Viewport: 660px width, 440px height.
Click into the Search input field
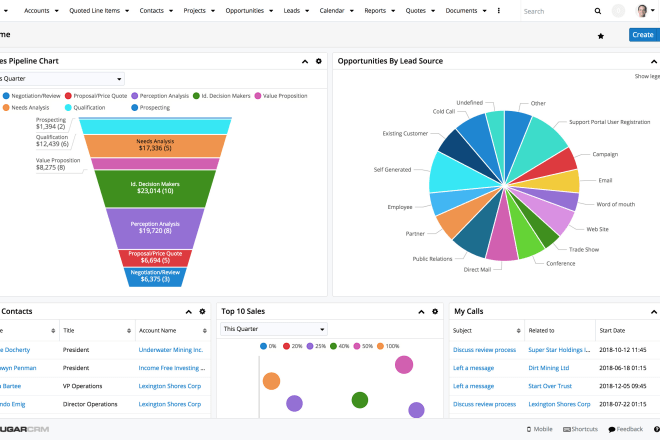[x=556, y=11]
